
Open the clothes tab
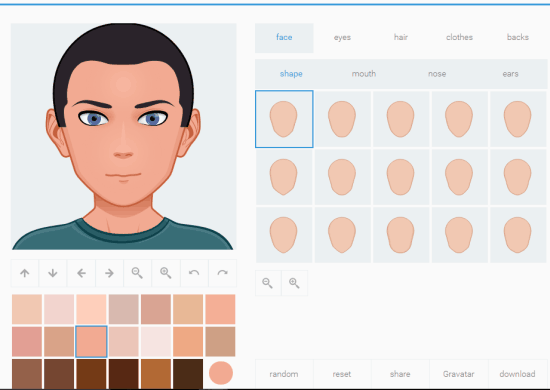click(x=460, y=38)
